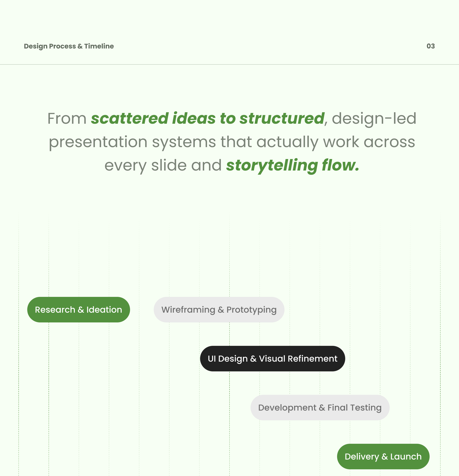459x476 pixels.
Task: Select the text every slide and
Action: pyautogui.click(x=163, y=166)
